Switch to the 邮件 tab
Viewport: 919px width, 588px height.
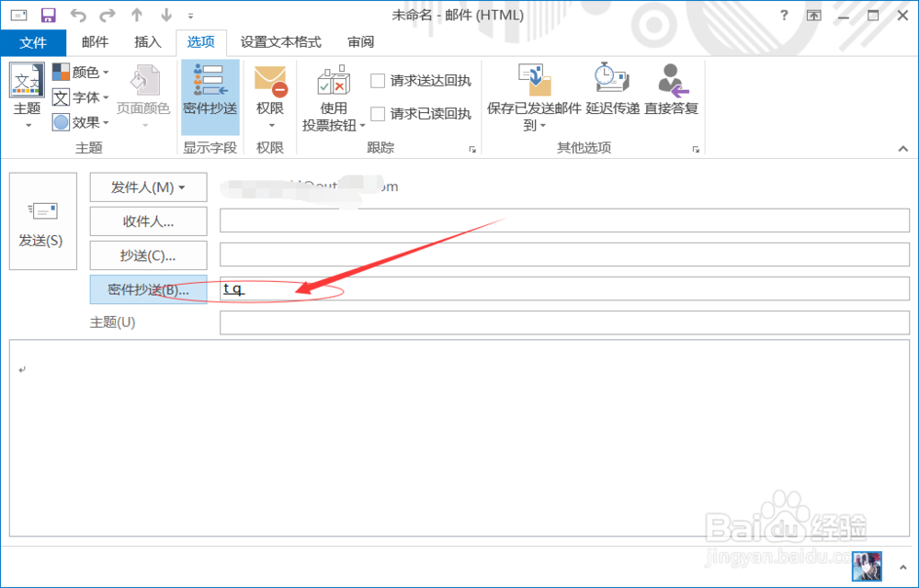pos(95,42)
